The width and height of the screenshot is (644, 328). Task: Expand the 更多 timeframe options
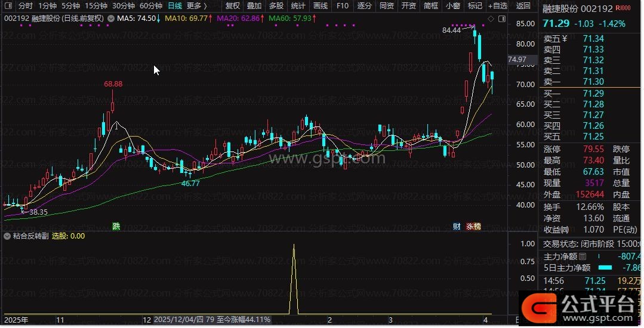[x=196, y=6]
